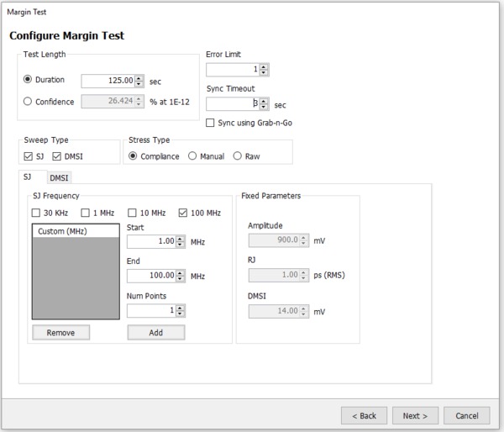Increase Num Points with up arrow
504x432 pixels.
(x=180, y=308)
